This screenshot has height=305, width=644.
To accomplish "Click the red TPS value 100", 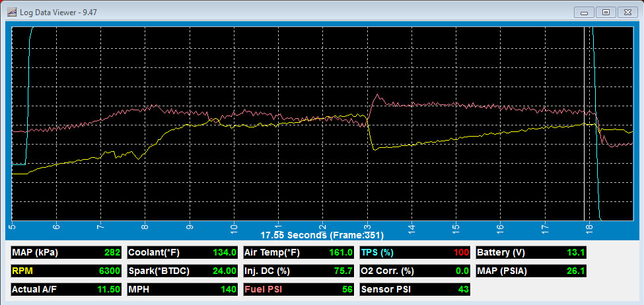I will click(x=461, y=253).
